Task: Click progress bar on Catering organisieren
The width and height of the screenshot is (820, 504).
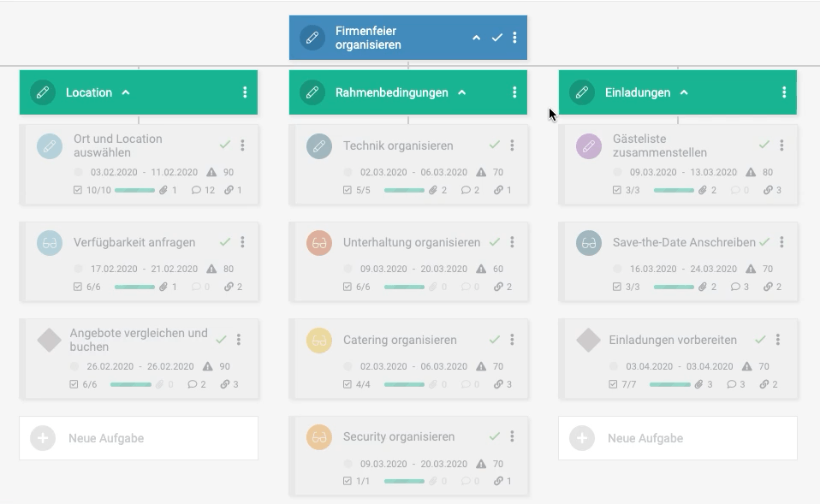Action: pos(404,384)
